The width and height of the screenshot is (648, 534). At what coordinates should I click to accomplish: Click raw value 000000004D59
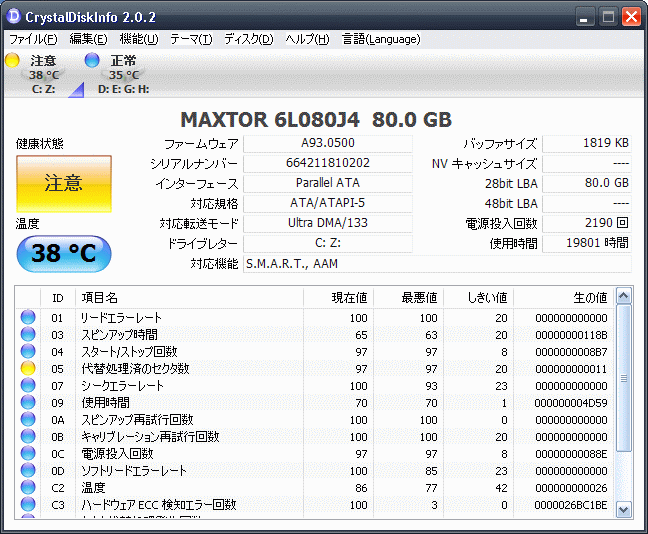pyautogui.click(x=571, y=403)
